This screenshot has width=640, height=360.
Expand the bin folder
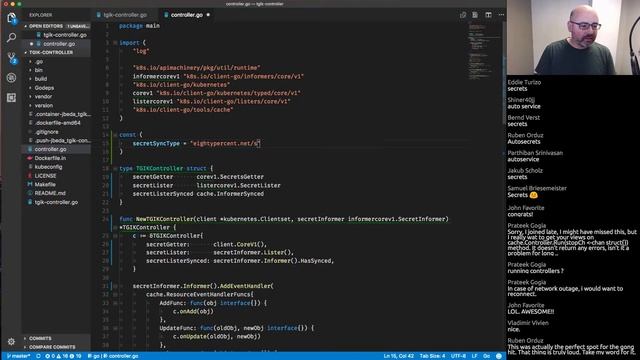[57, 70]
